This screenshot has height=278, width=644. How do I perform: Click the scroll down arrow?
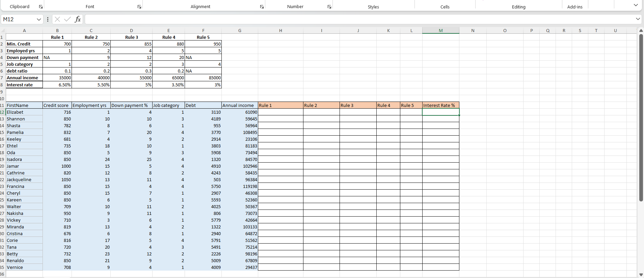click(x=641, y=275)
